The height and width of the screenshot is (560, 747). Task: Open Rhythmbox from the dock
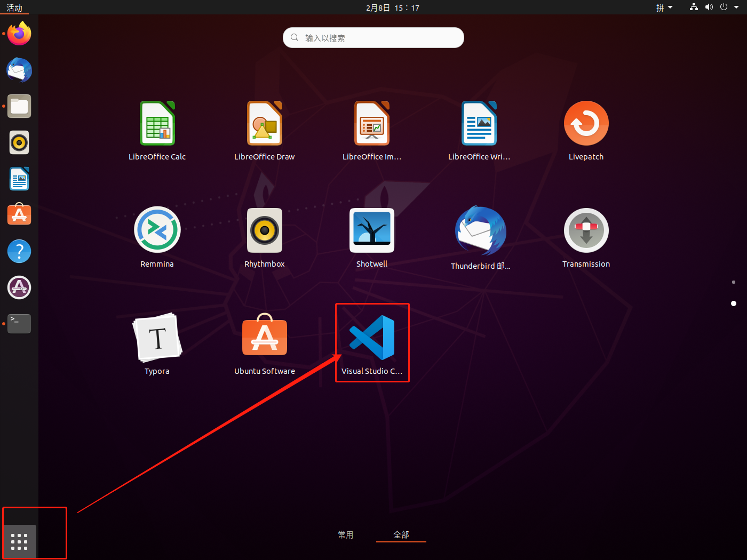point(19,142)
